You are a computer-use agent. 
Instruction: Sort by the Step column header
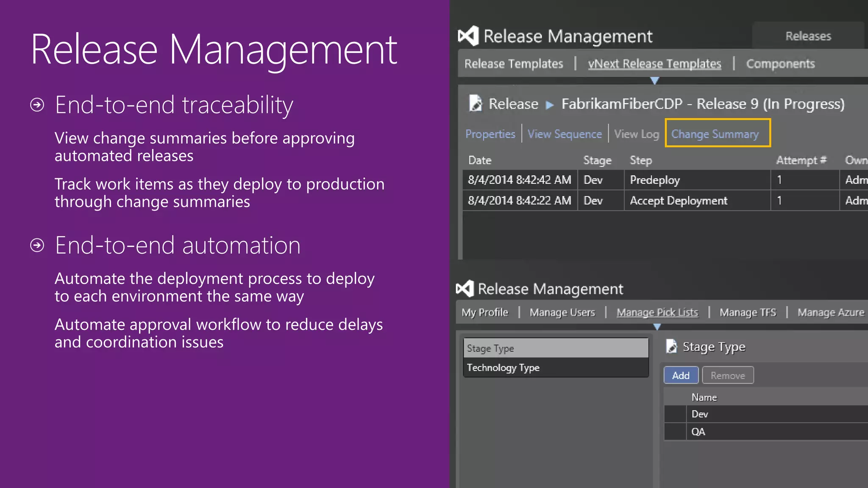(640, 160)
